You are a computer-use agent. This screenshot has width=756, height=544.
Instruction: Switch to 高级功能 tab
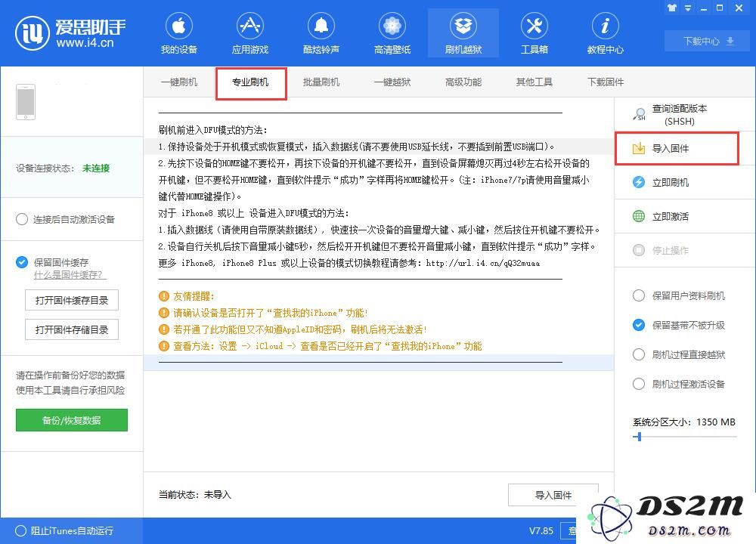(x=463, y=82)
